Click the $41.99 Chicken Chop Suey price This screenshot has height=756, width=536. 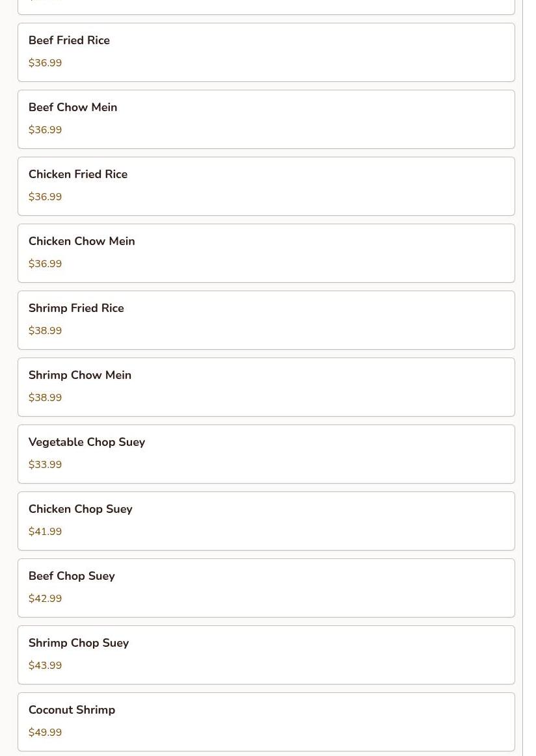pos(45,532)
